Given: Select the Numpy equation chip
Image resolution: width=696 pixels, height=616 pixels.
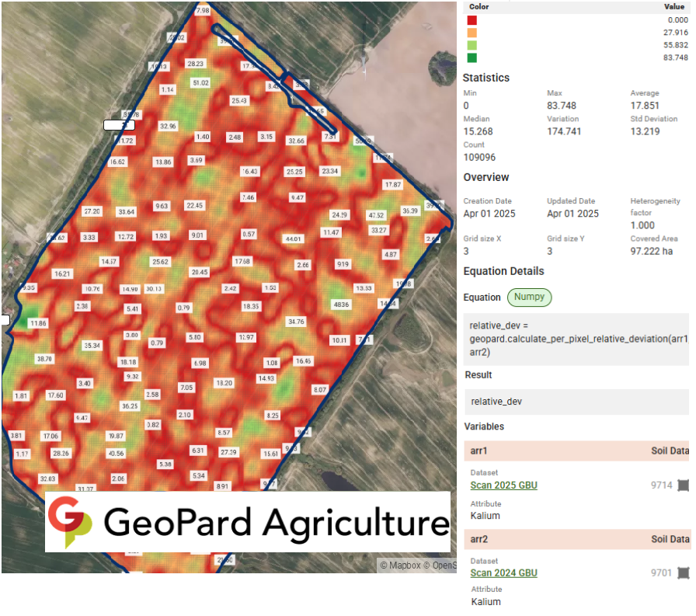Looking at the screenshot, I should pyautogui.click(x=529, y=298).
